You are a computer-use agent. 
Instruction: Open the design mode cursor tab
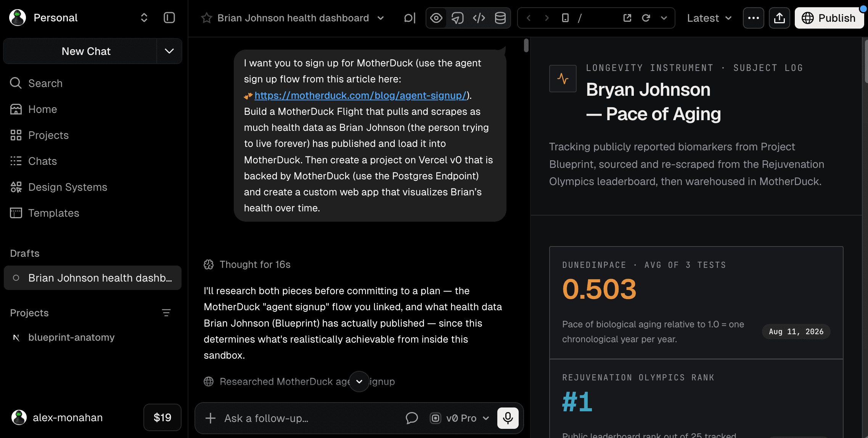tap(458, 18)
